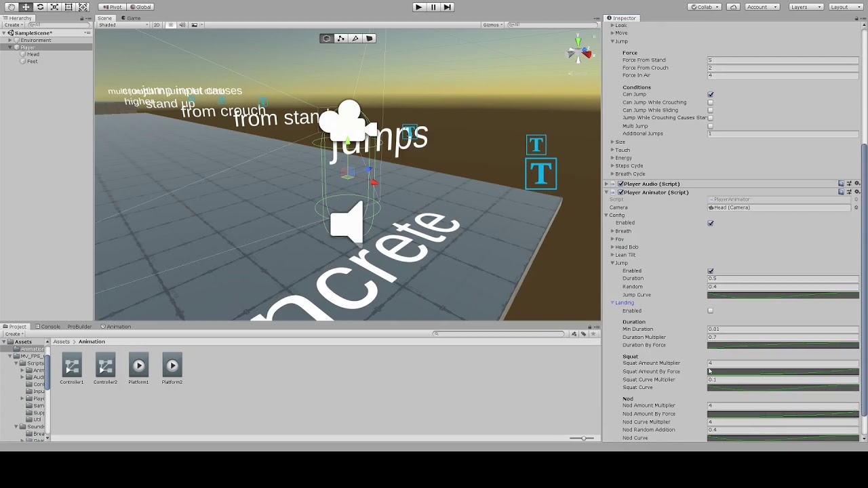Select the Scale tool
868x488 pixels.
tap(54, 7)
